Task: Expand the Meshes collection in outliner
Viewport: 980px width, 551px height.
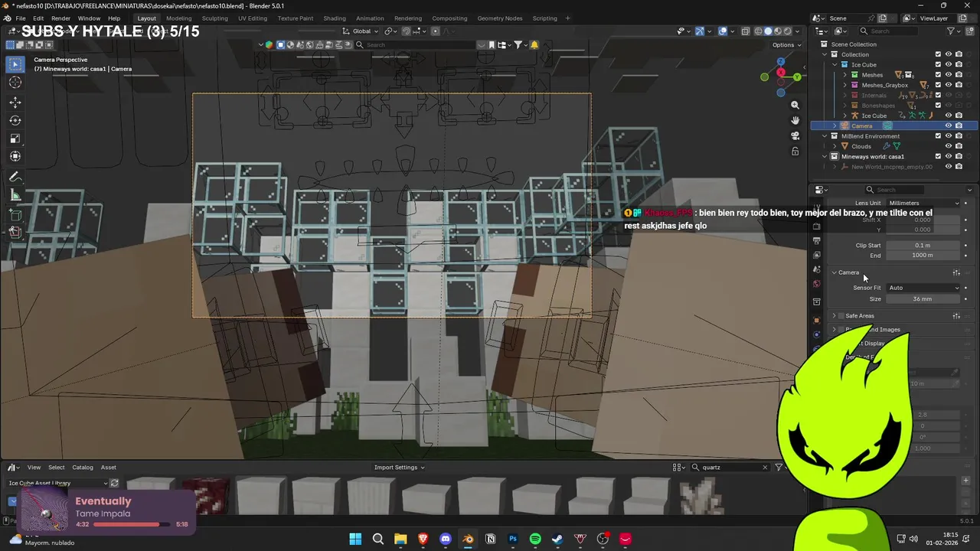Action: 844,75
